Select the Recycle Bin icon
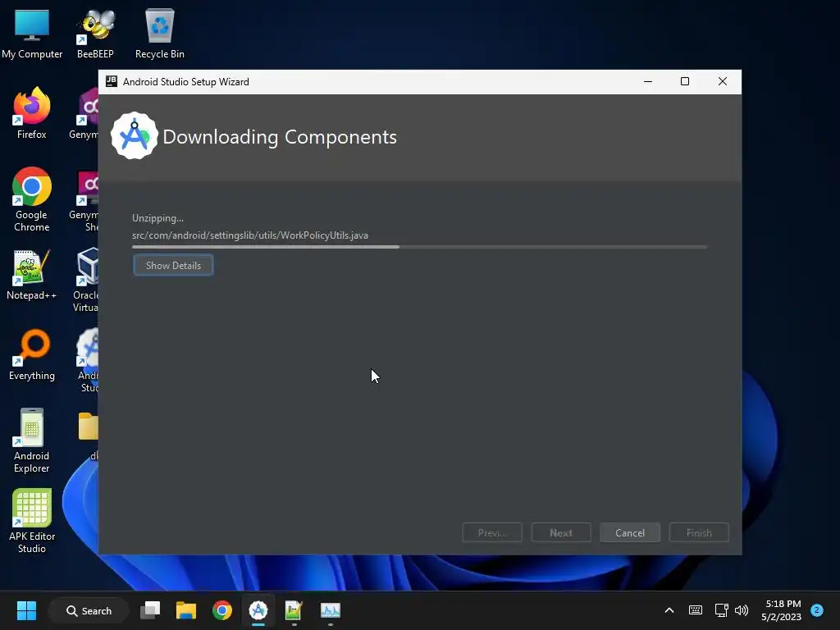The height and width of the screenshot is (630, 840). (x=160, y=33)
